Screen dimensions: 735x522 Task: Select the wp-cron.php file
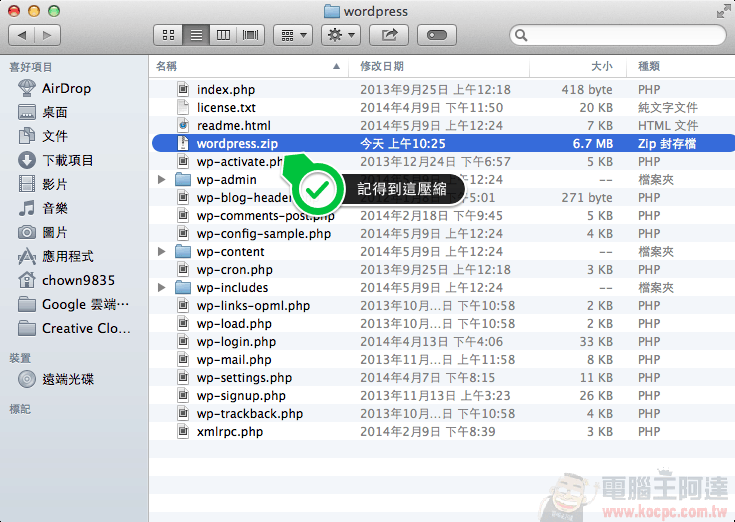442,269
